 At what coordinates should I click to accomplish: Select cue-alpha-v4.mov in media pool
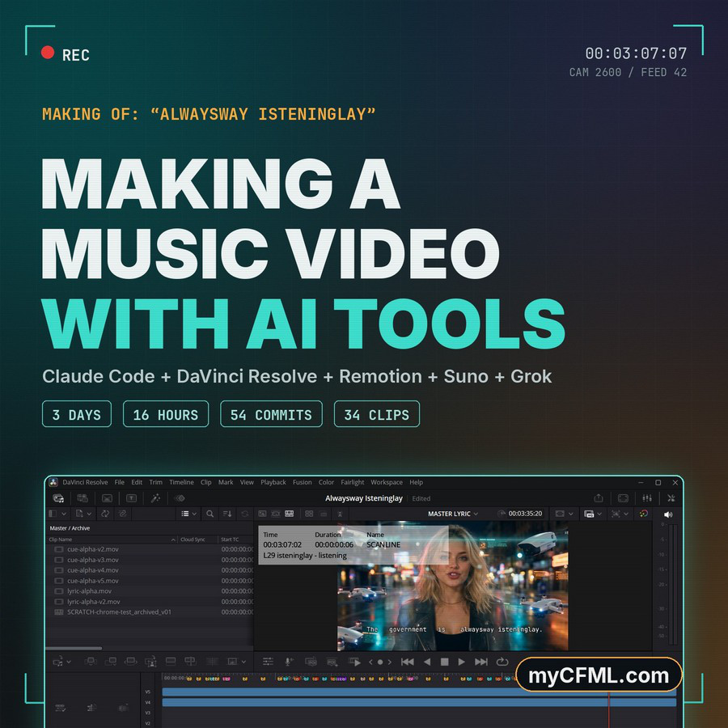tap(93, 570)
